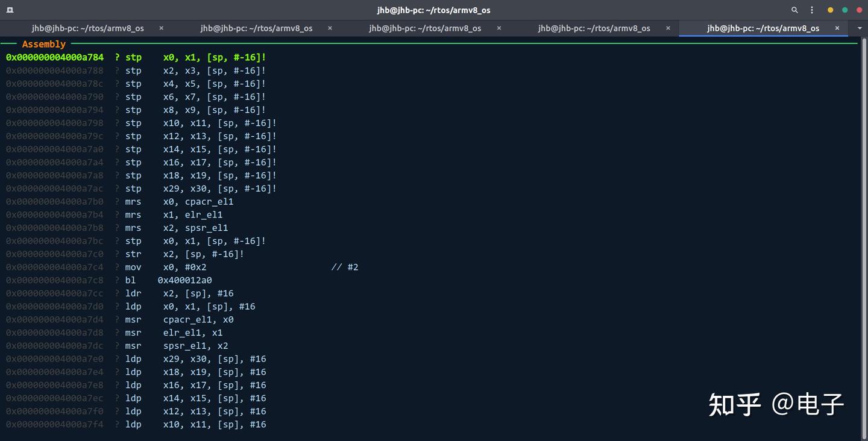The height and width of the screenshot is (441, 868).
Task: Open a new terminal tab
Action: pyautogui.click(x=10, y=10)
